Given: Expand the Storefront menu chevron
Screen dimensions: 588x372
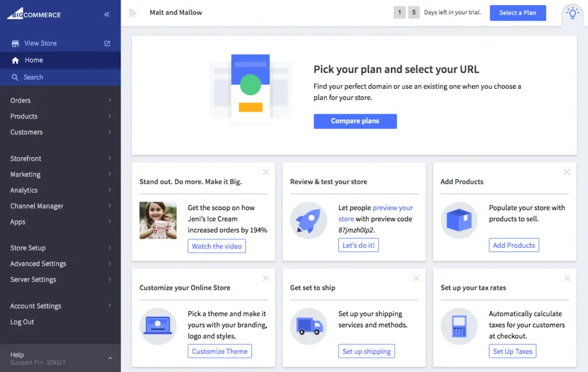Looking at the screenshot, I should tap(110, 158).
